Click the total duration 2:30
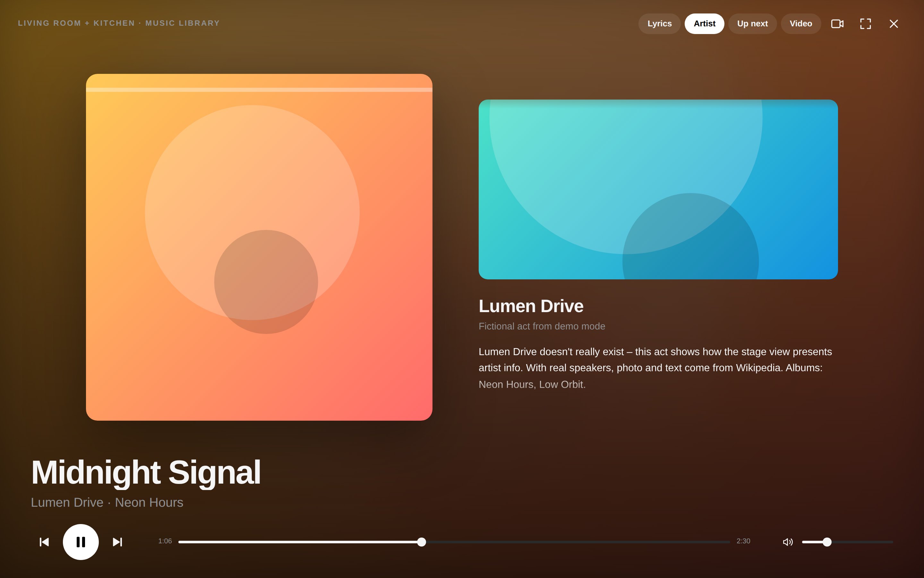The width and height of the screenshot is (924, 578). tap(743, 541)
